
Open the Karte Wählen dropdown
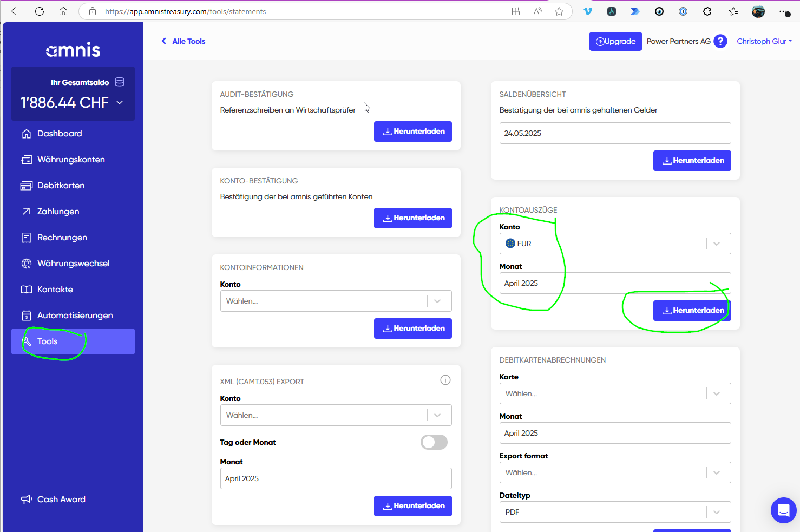coord(615,393)
